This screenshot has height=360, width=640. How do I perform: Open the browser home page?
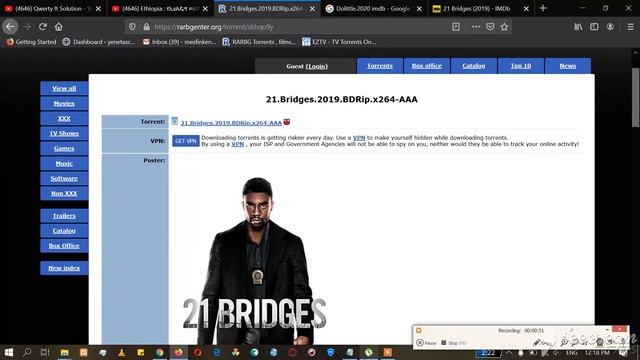(x=59, y=27)
